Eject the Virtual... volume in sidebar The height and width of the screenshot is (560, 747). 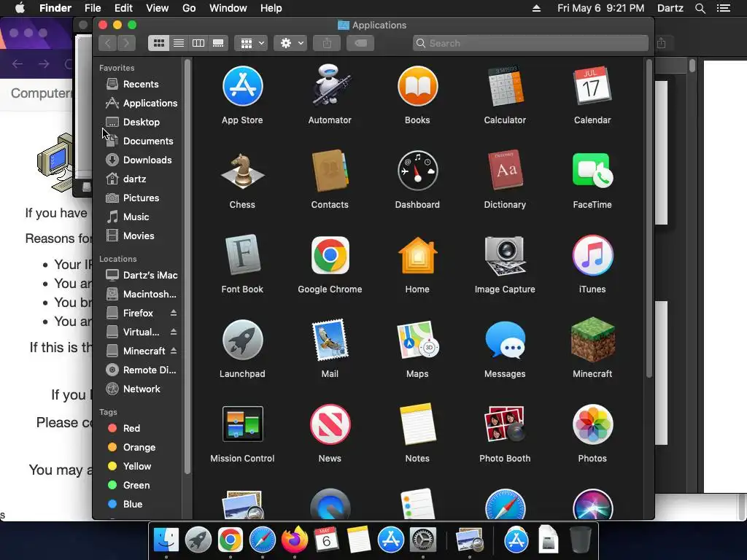coord(174,332)
